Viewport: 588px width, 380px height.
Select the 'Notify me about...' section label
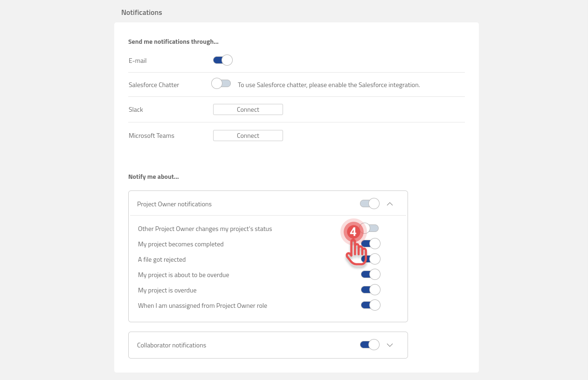(x=153, y=176)
